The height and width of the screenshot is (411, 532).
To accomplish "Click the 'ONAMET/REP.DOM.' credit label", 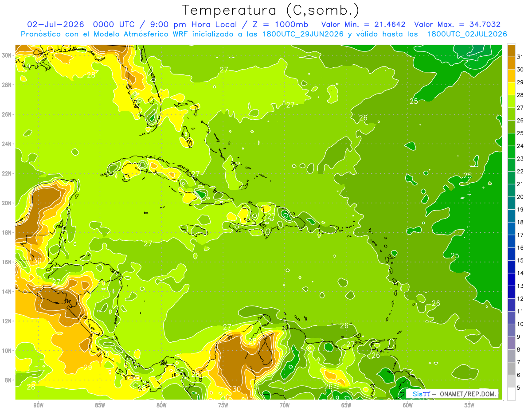I will 468,394.
